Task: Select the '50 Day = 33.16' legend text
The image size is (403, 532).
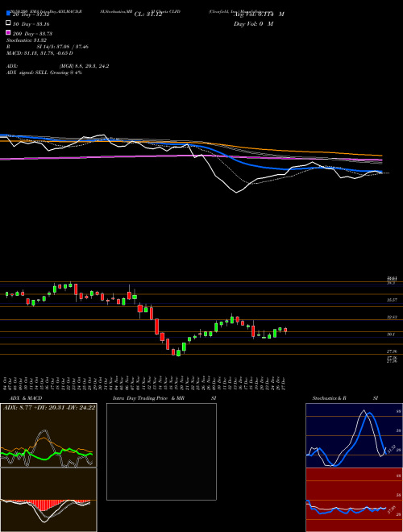Action: point(31,24)
